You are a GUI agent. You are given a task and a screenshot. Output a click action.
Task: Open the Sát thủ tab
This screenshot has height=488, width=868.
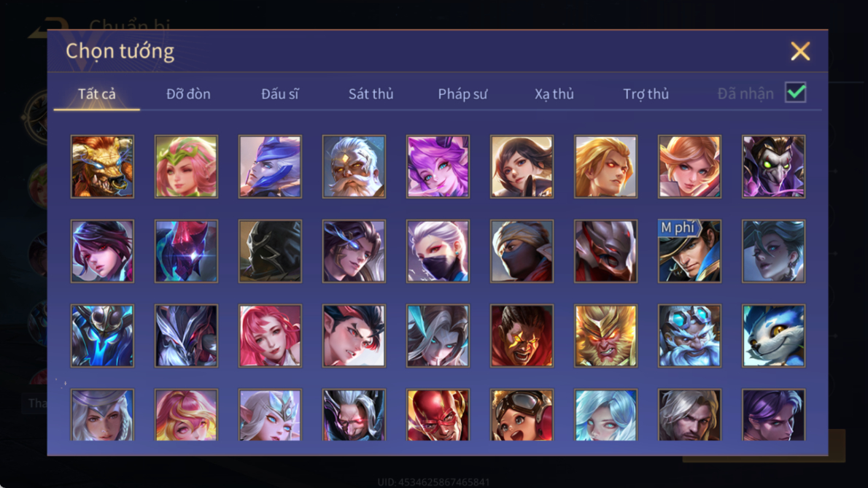tap(371, 94)
